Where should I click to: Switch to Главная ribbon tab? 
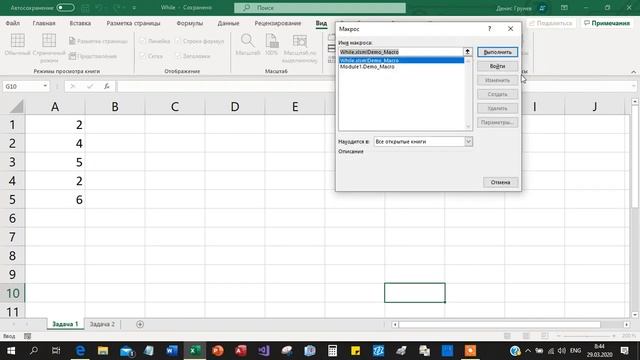click(44, 23)
